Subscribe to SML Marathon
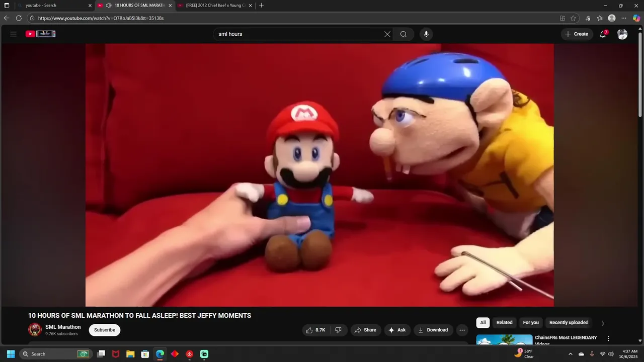This screenshot has width=644, height=362. (105, 330)
